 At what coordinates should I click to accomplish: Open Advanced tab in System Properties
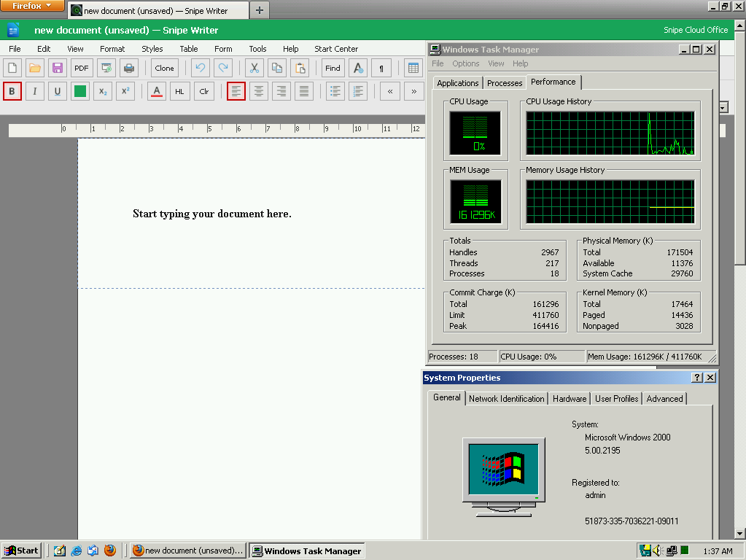(x=664, y=399)
